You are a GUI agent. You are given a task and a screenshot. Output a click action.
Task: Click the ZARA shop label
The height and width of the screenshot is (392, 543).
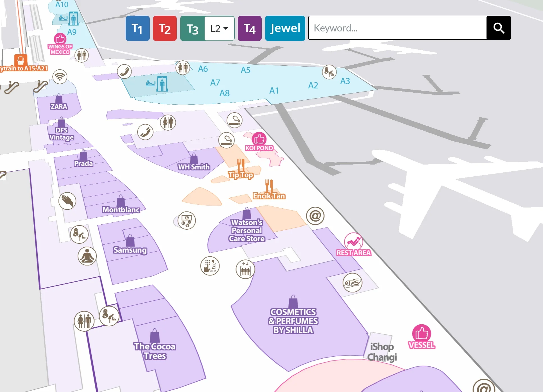point(59,106)
